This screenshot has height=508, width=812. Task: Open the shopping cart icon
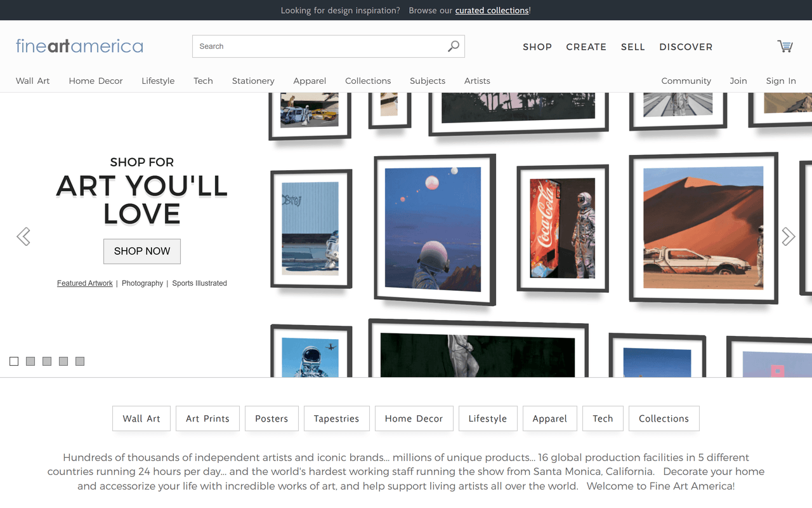point(785,46)
